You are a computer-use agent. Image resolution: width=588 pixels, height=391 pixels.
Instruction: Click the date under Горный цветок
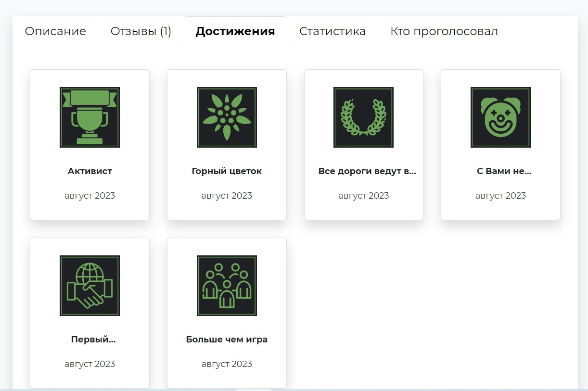[x=227, y=196]
